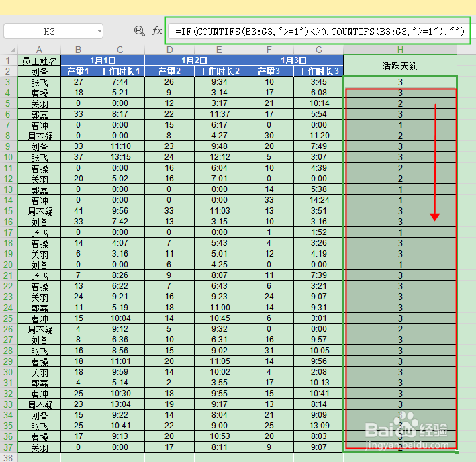This screenshot has width=476, height=462.
Task: Click the cell showing 10:53
Action: click(219, 436)
